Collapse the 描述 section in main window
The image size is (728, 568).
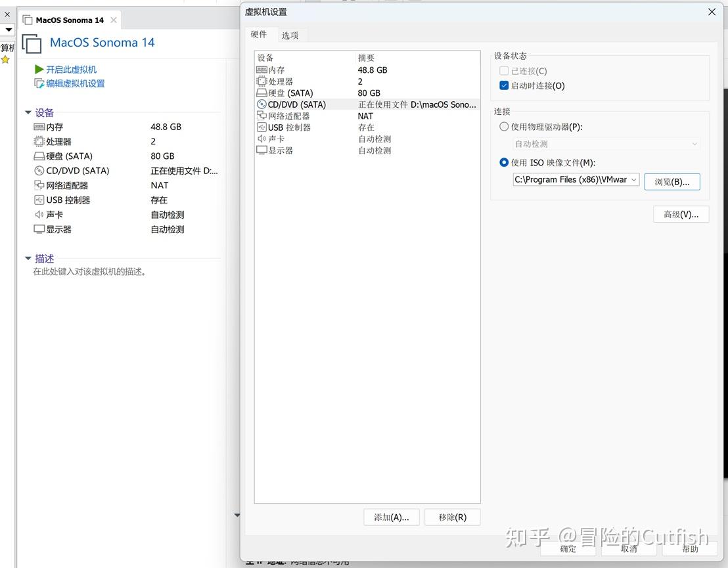(x=28, y=258)
